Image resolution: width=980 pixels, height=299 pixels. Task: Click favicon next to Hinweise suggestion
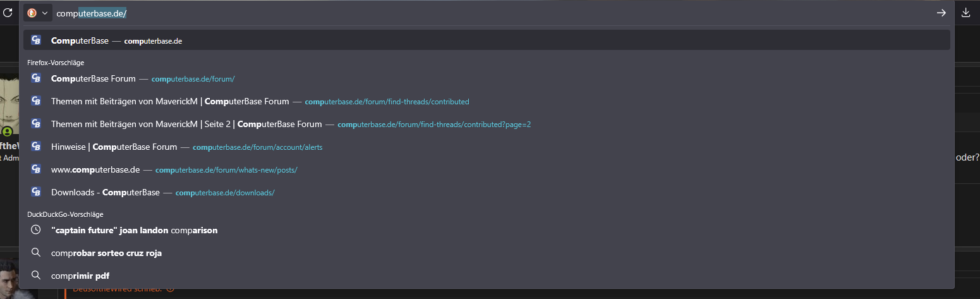pos(36,147)
